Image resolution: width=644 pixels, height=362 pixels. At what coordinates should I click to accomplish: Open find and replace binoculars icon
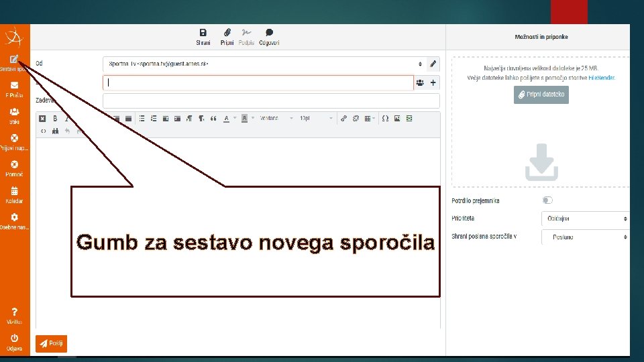pyautogui.click(x=55, y=131)
